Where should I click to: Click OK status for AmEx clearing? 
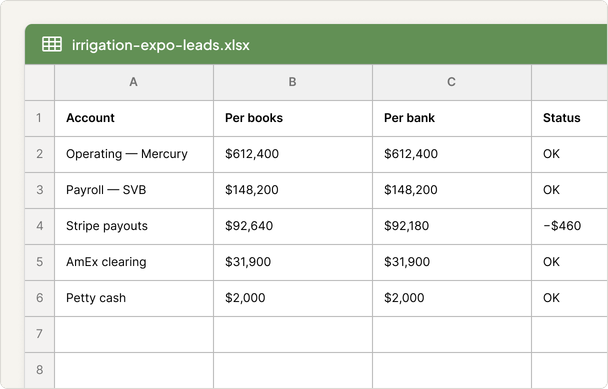[570, 263]
